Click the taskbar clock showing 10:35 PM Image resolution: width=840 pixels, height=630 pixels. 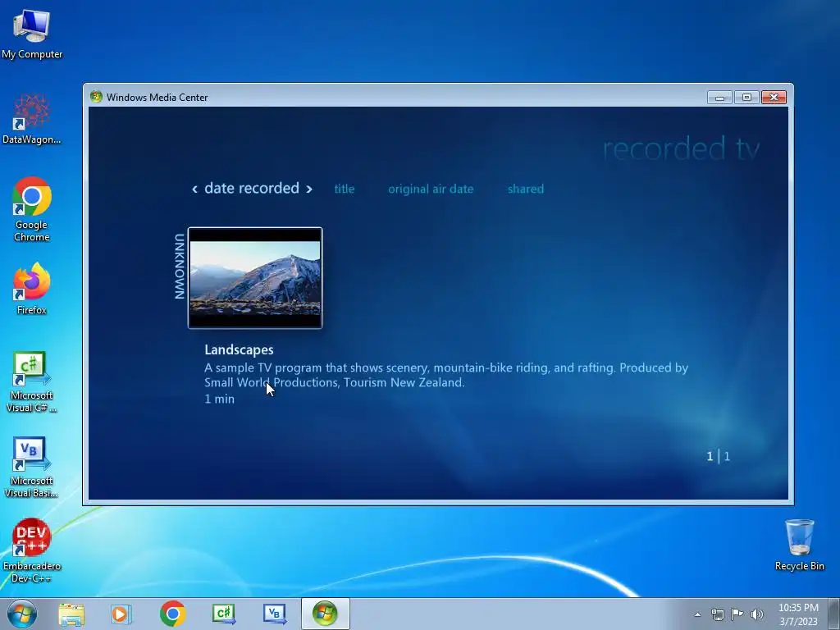click(x=798, y=614)
